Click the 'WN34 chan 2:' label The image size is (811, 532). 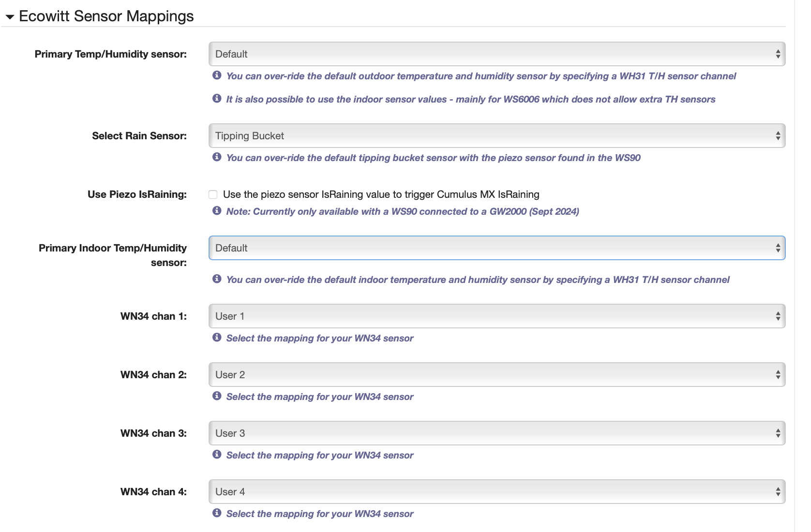click(153, 375)
